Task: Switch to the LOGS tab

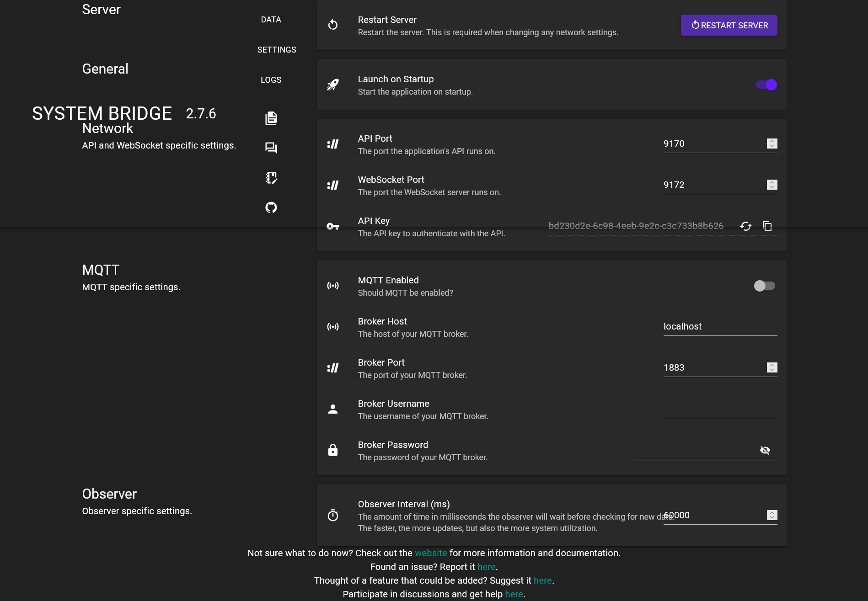Action: [271, 80]
